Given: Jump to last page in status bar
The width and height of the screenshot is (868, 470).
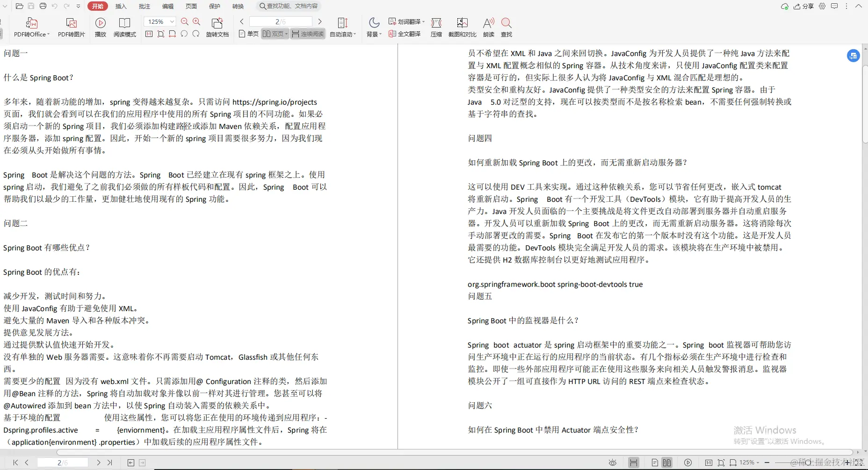Looking at the screenshot, I should (x=110, y=463).
